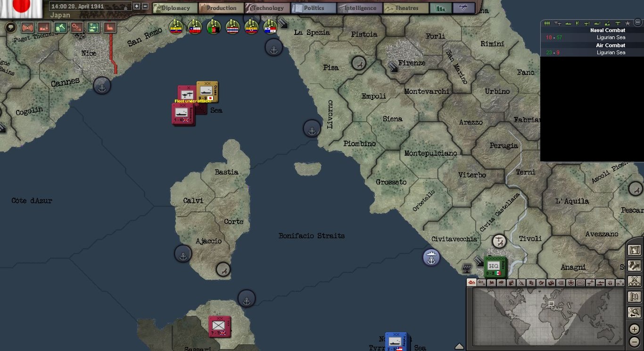Expand the date bar double-chevron

tap(126, 8)
